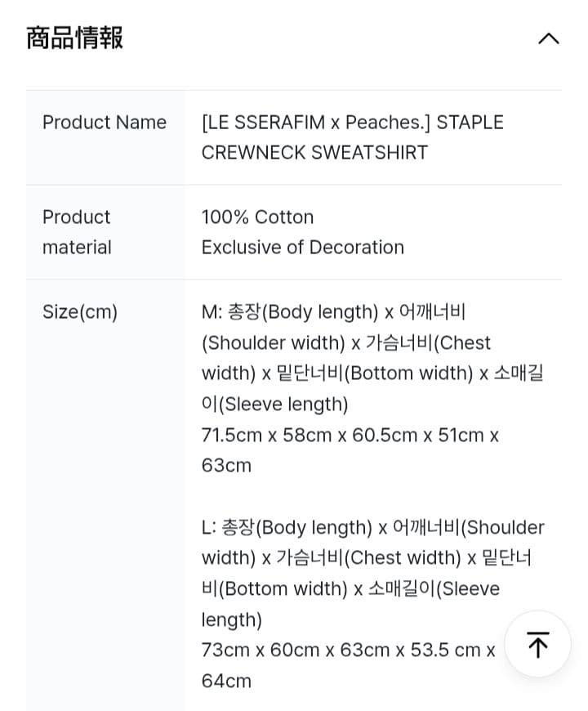This screenshot has width=588, height=711.
Task: Click the L: 총장(Body length) line
Action: click(x=372, y=528)
